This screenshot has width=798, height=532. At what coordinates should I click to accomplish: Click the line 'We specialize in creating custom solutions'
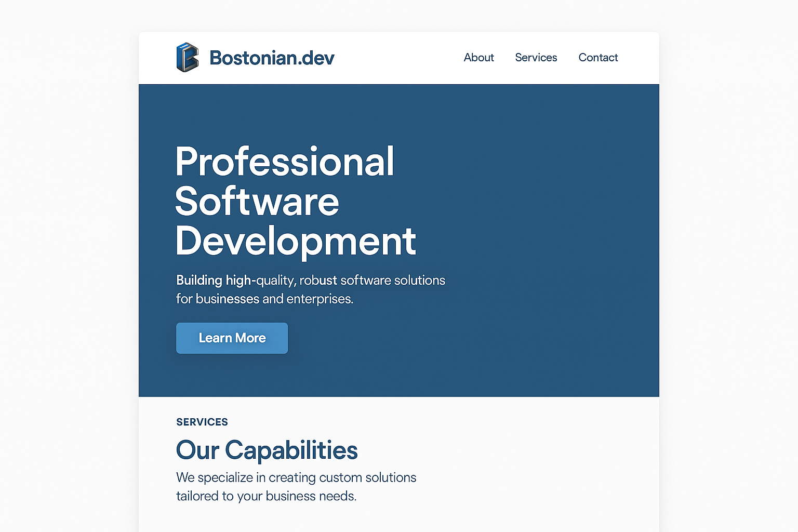coord(296,477)
